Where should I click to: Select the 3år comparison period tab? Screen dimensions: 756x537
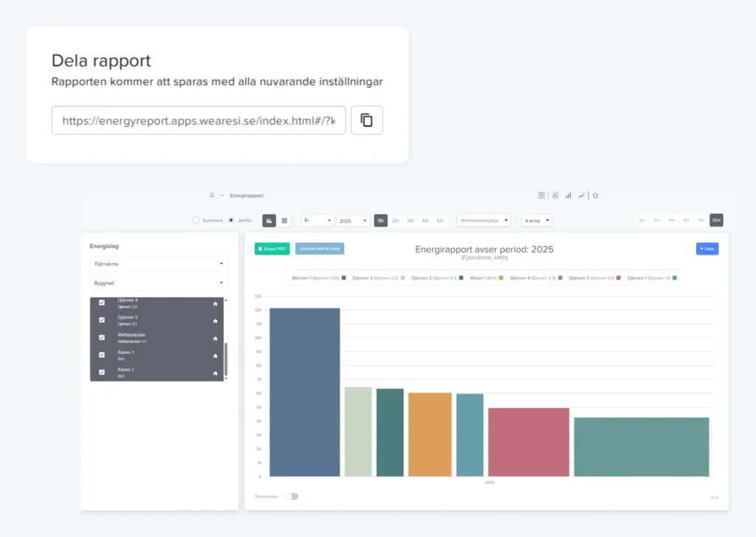coord(410,221)
